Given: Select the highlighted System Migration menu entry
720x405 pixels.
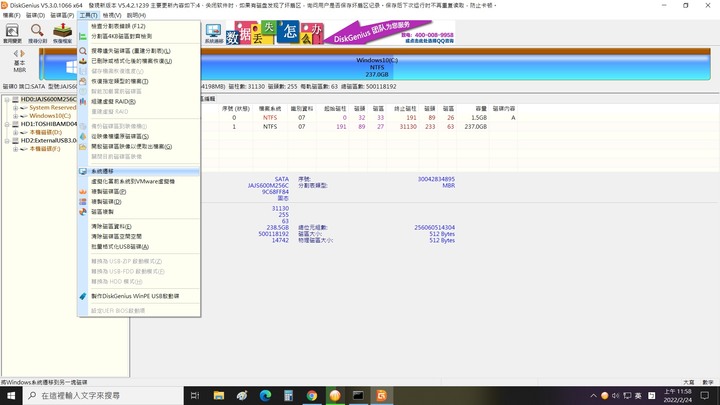Looking at the screenshot, I should coord(139,171).
